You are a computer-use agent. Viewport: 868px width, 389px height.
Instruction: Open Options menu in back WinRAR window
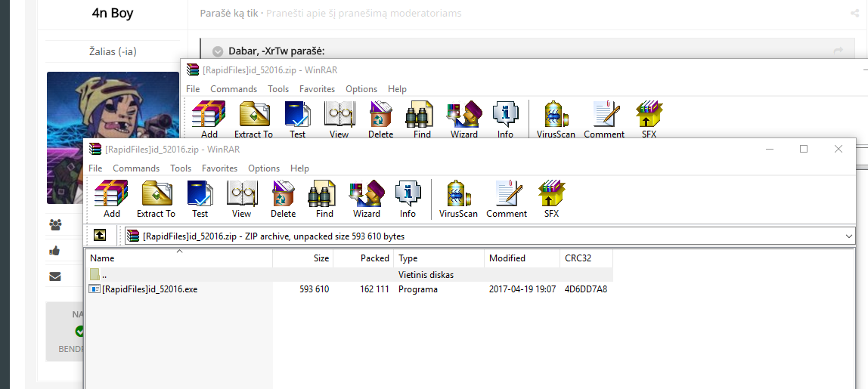click(x=361, y=89)
